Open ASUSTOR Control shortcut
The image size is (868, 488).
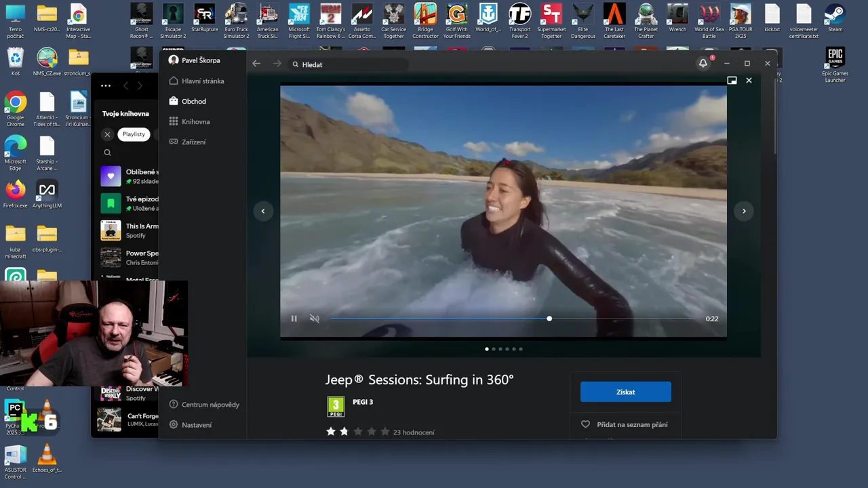point(15,462)
